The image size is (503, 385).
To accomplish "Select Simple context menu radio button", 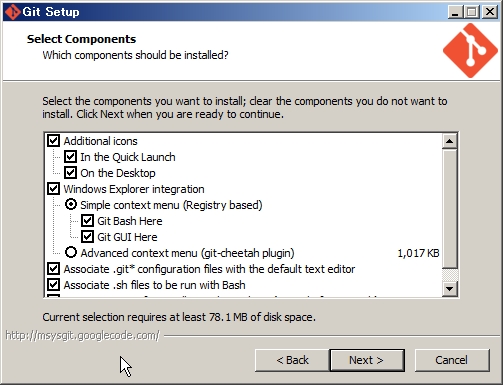I will pyautogui.click(x=71, y=204).
